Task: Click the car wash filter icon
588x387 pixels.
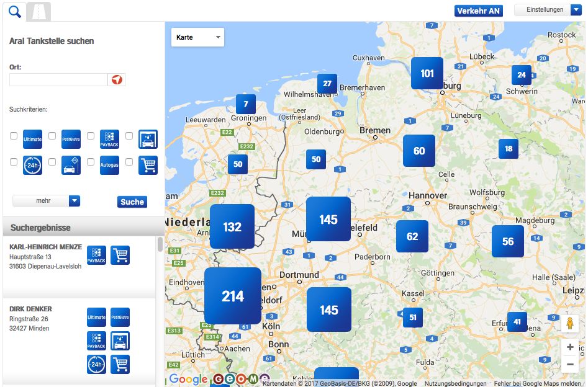Action: coord(148,140)
